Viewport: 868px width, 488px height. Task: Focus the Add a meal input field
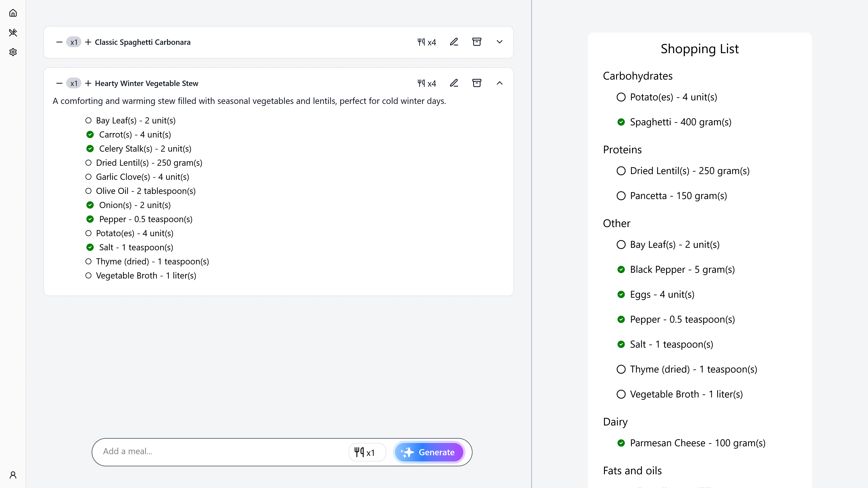pos(222,452)
